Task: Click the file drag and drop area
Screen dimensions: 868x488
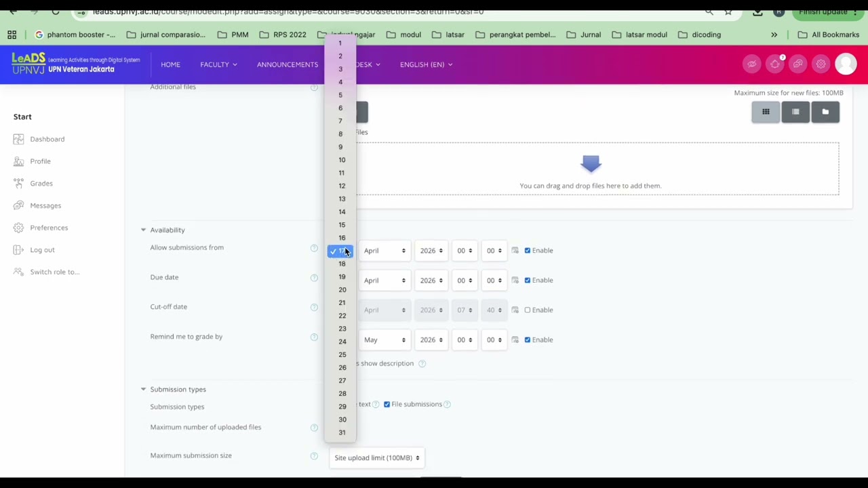Action: [x=590, y=169]
